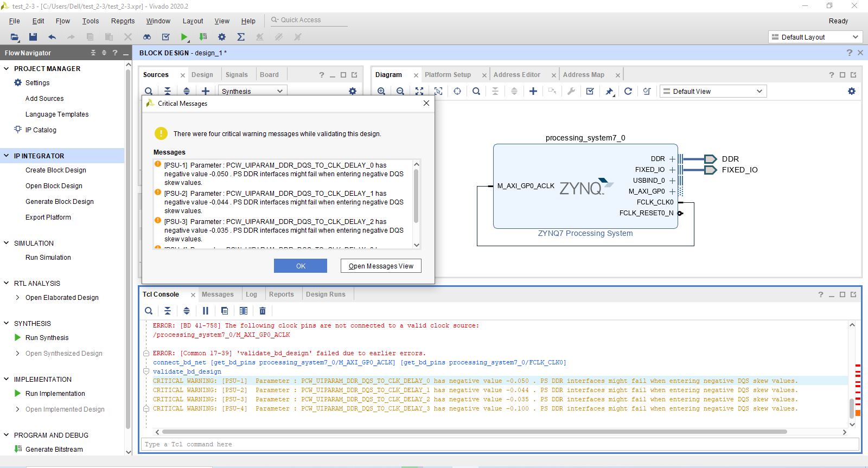Click Run Synthesis in Flow Navigator
This screenshot has height=468, width=868.
click(47, 338)
